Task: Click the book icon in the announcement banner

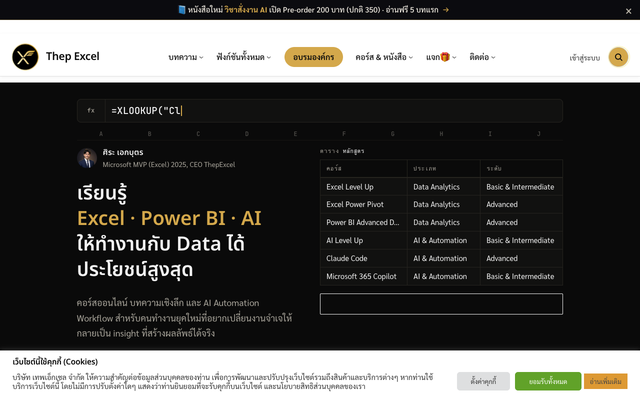Action: [x=182, y=9]
